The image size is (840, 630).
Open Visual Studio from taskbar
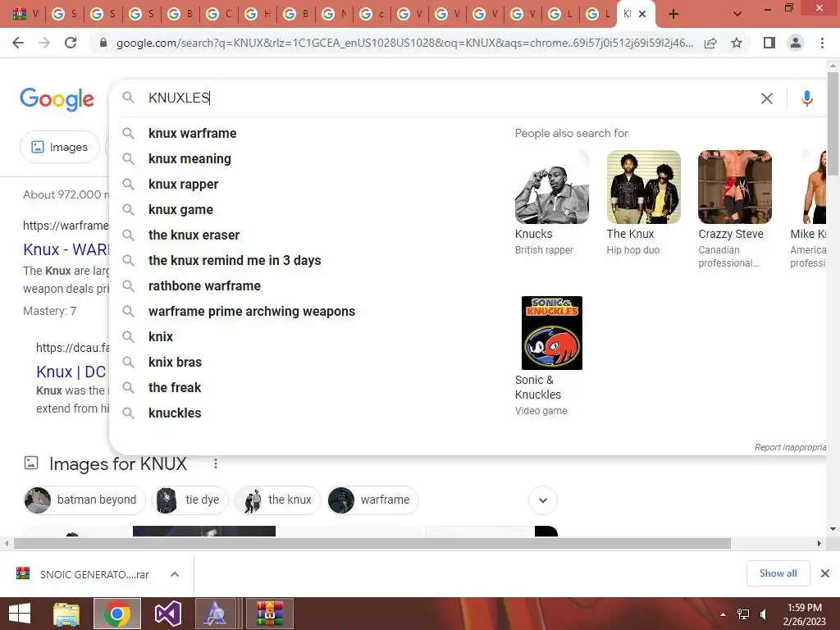[x=167, y=614]
